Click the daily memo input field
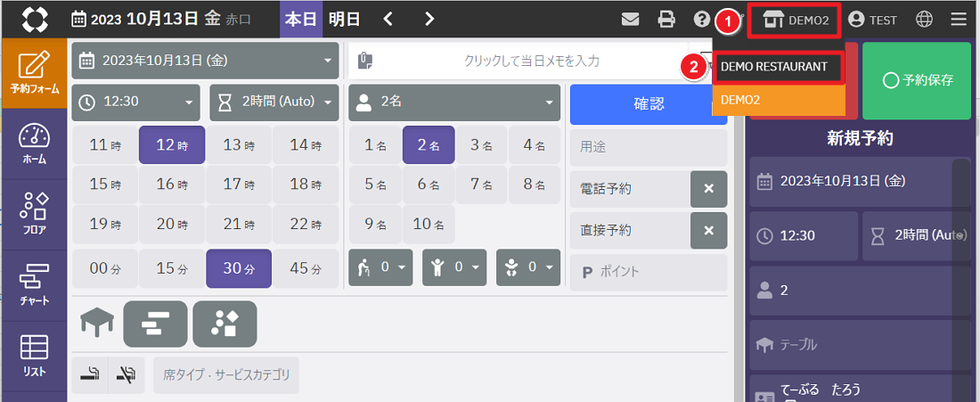This screenshot has width=980, height=402. pos(531,61)
